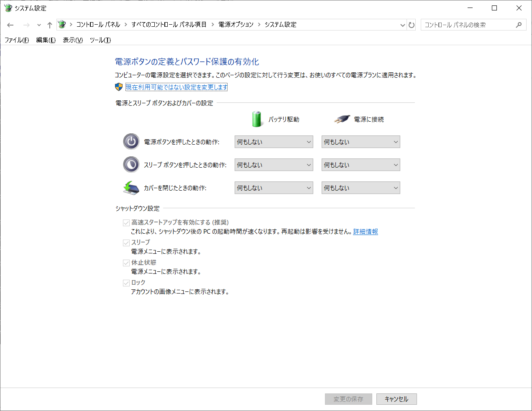Click the battery (バッテリ駆動) icon
The image size is (532, 411).
(256, 119)
